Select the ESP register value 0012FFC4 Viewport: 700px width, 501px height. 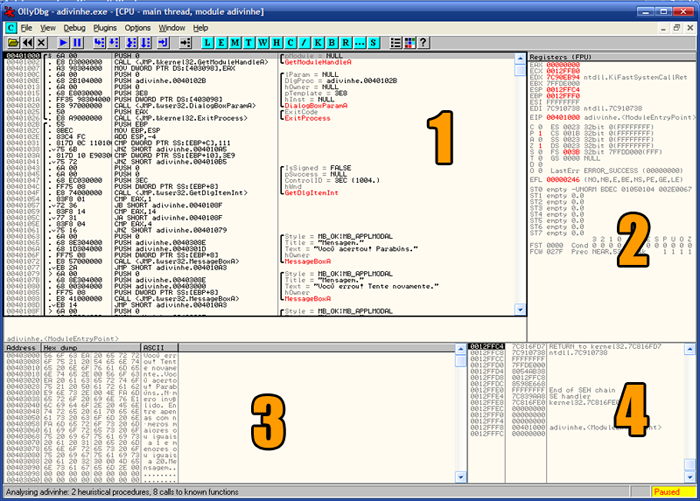[x=563, y=90]
